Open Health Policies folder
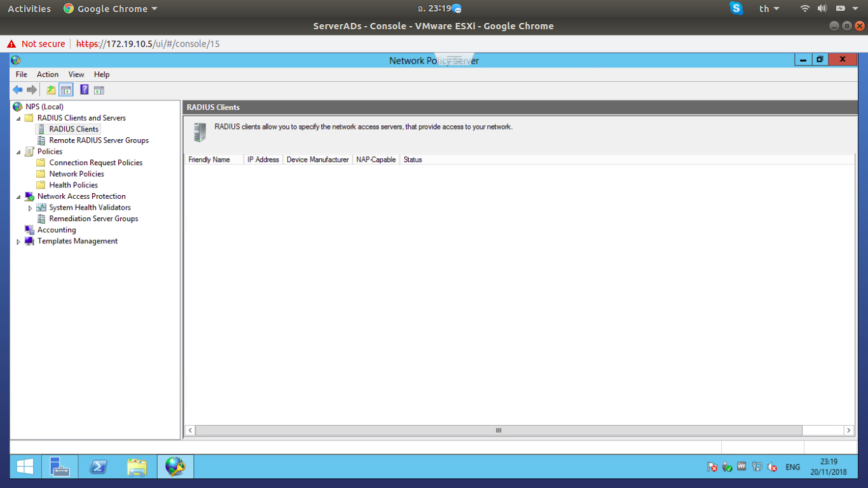Viewport: 868px width, 488px height. pyautogui.click(x=74, y=186)
